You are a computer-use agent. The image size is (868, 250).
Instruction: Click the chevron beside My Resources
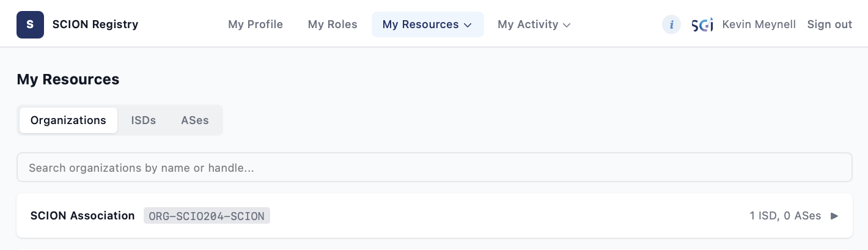(468, 25)
